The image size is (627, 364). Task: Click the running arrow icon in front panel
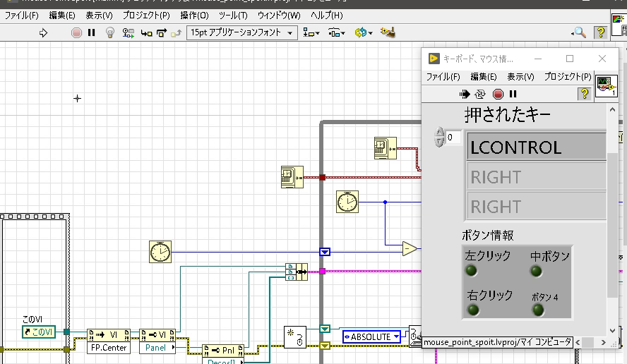465,94
